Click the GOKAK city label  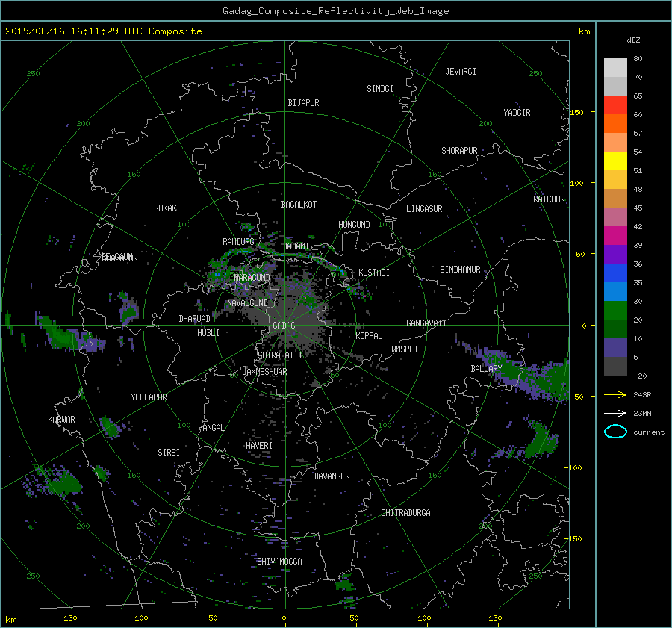tap(165, 208)
